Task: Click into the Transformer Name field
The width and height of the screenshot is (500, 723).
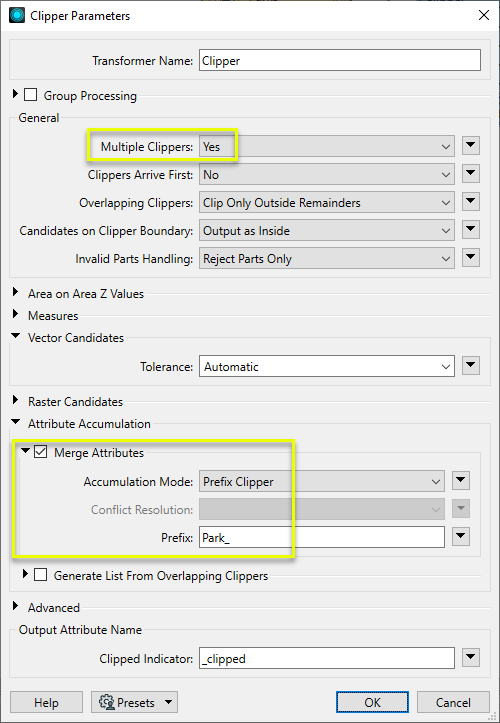Action: pyautogui.click(x=340, y=60)
